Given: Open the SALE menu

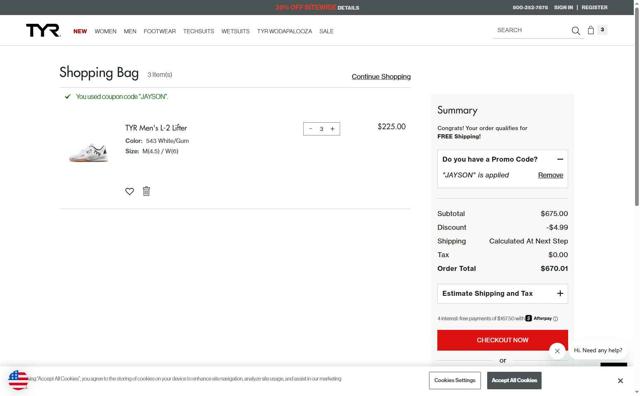Looking at the screenshot, I should point(326,31).
